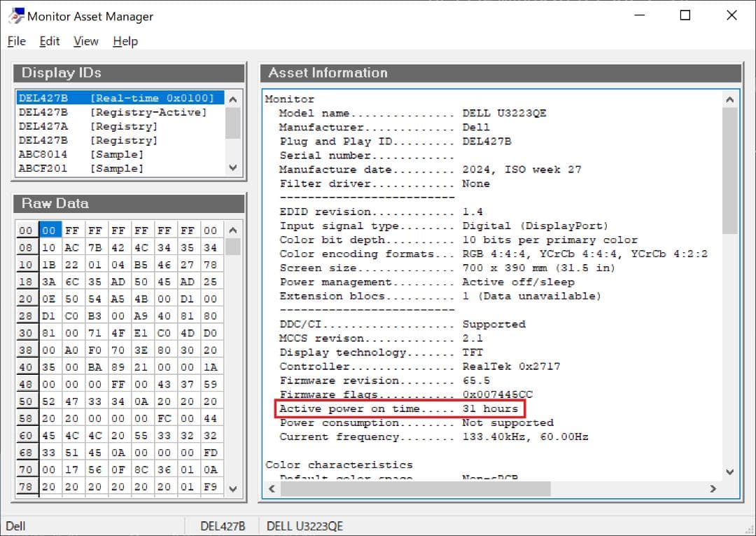Click Display IDs list scroll-down arrow

click(233, 167)
